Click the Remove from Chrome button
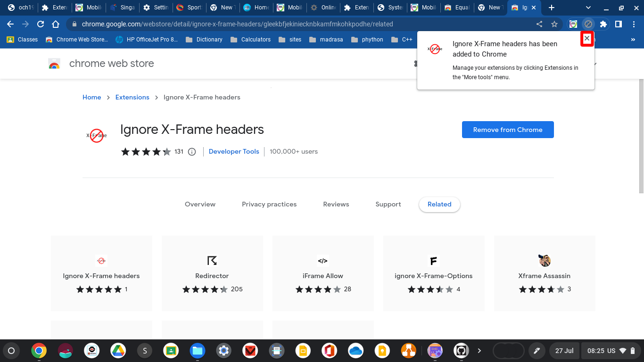This screenshot has height=362, width=644. (x=508, y=130)
